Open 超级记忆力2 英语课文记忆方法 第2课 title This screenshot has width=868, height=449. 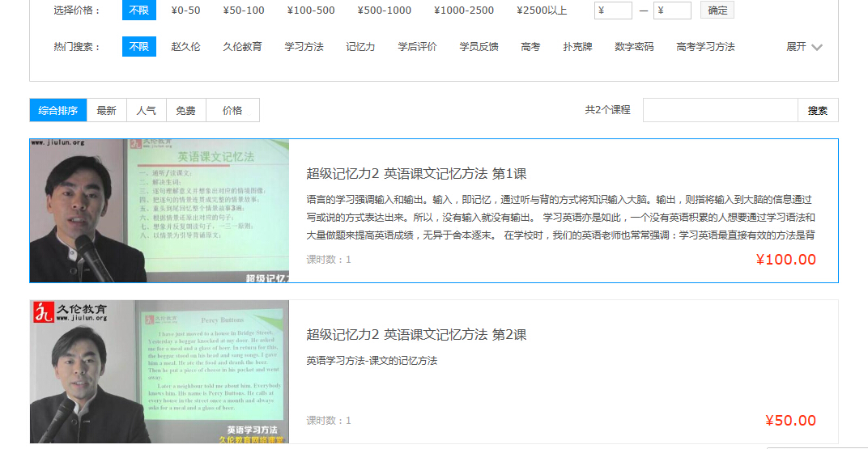pos(416,335)
